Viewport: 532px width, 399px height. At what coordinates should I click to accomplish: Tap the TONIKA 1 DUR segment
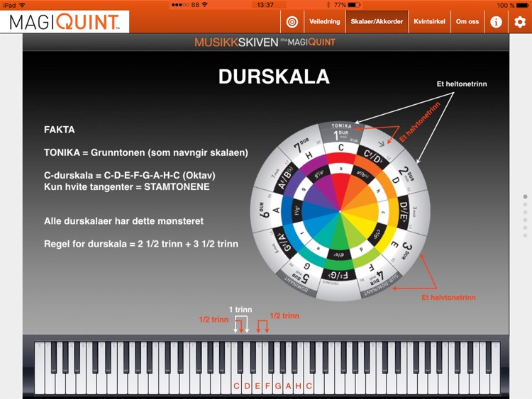point(341,133)
